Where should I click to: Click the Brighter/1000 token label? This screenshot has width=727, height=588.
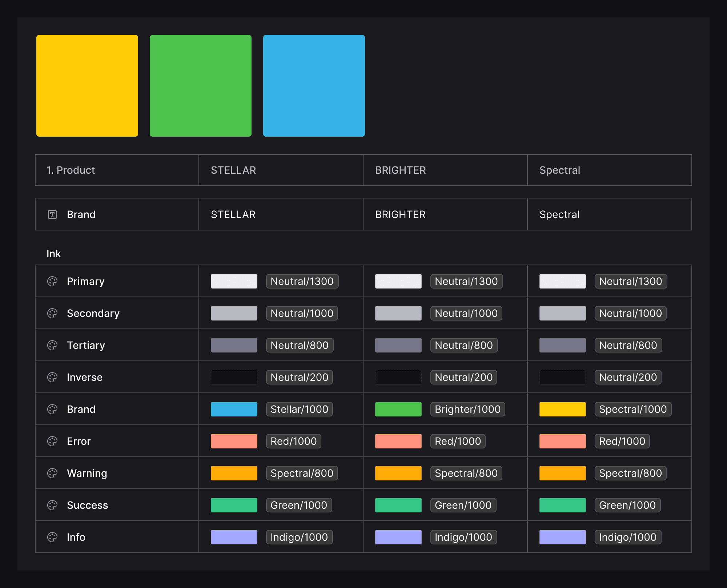(x=467, y=409)
